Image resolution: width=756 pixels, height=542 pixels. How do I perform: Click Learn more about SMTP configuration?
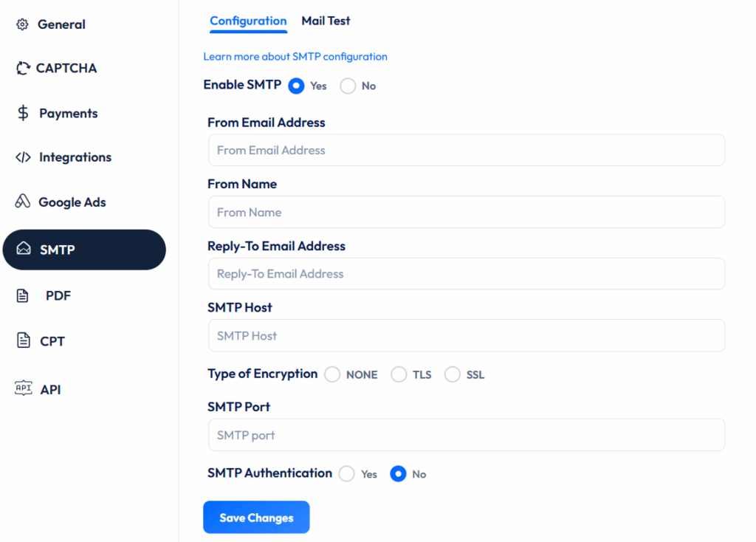click(x=295, y=56)
